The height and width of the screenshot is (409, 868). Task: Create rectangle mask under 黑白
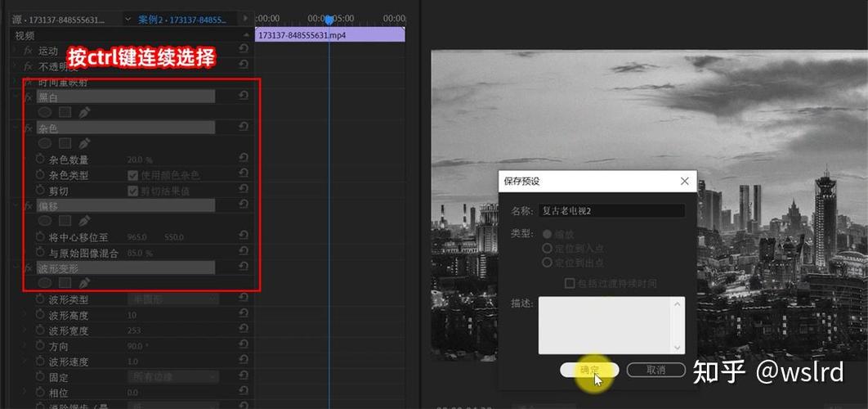(65, 113)
